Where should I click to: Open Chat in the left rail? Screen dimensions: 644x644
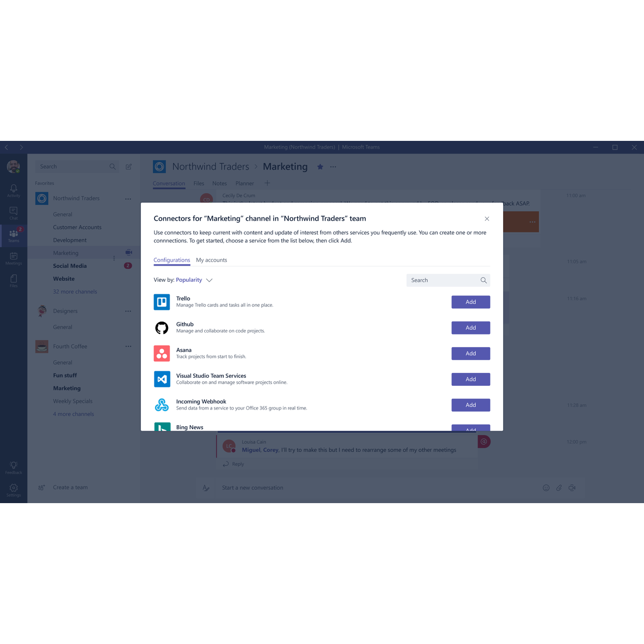(x=14, y=212)
